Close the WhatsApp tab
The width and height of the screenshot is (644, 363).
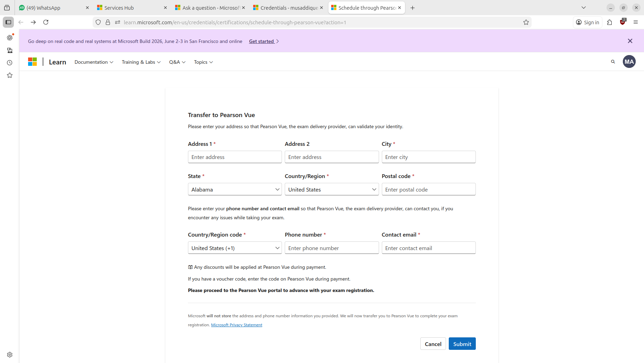click(x=87, y=8)
